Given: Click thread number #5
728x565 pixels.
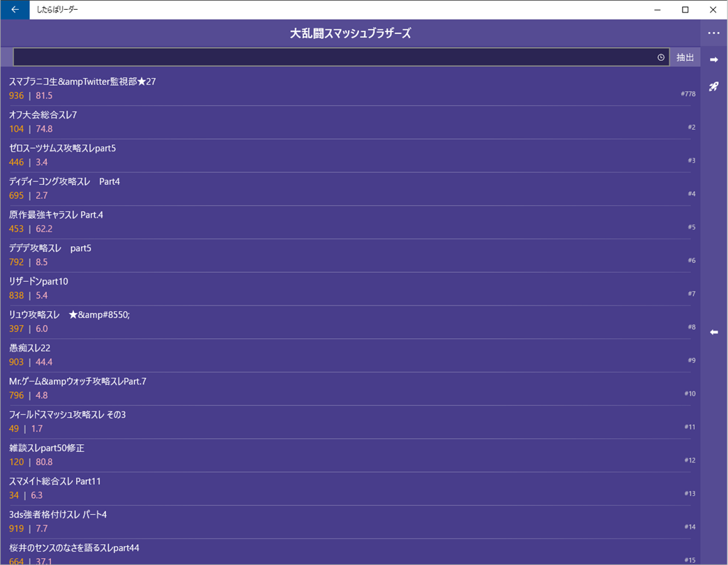Looking at the screenshot, I should pos(692,227).
